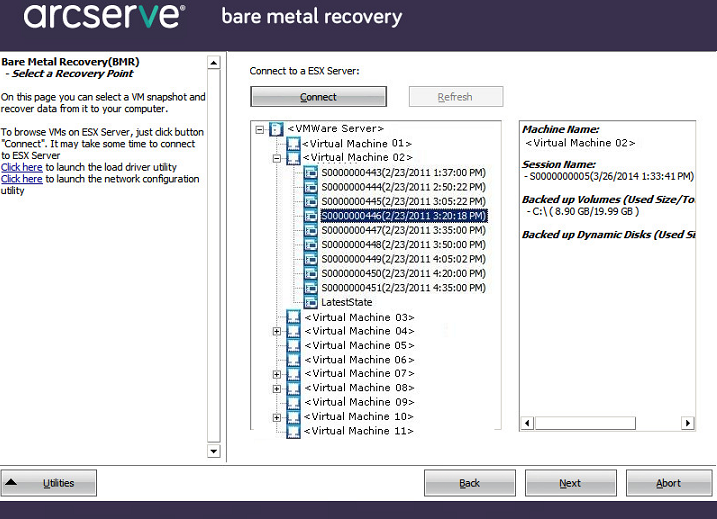The height and width of the screenshot is (519, 717).
Task: Click the LatestState snapshot icon
Action: point(310,302)
